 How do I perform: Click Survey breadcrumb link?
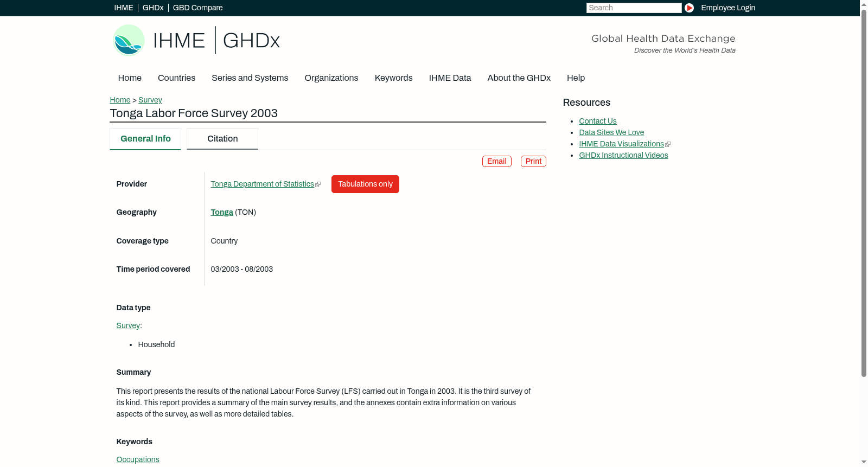150,100
